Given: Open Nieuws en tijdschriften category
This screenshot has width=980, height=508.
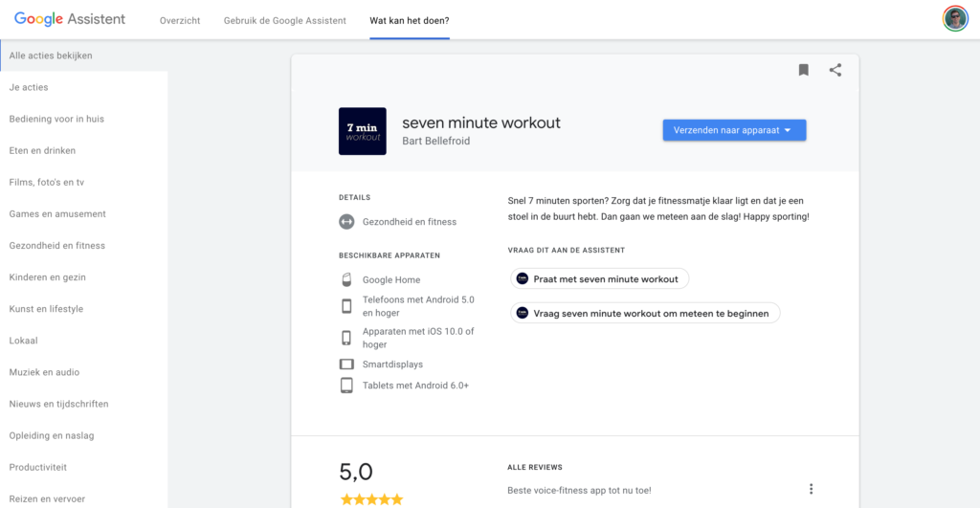Looking at the screenshot, I should coord(84,404).
